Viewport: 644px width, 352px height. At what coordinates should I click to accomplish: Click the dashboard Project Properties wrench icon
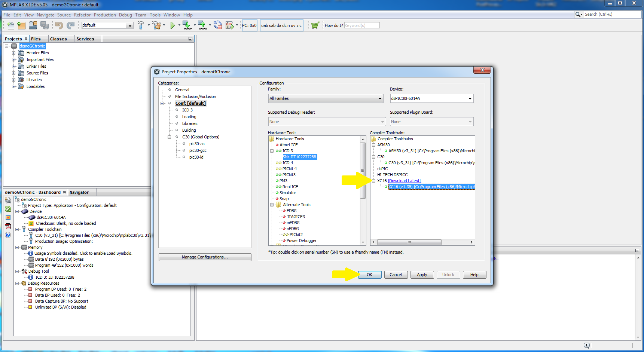8,201
